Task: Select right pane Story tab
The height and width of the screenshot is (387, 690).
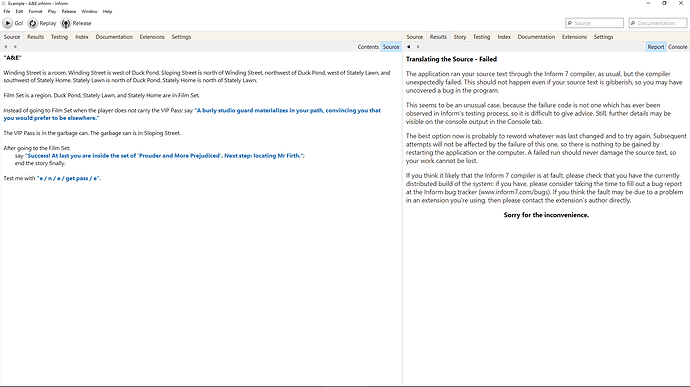Action: pyautogui.click(x=460, y=37)
